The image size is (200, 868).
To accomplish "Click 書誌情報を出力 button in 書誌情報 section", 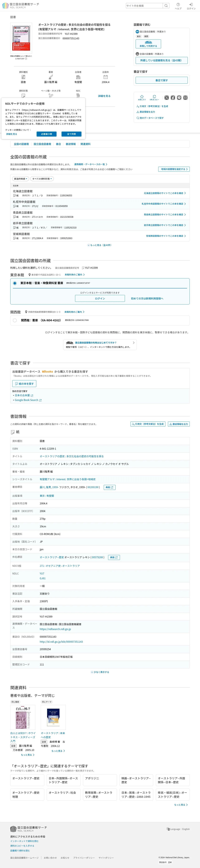I will coord(179,424).
